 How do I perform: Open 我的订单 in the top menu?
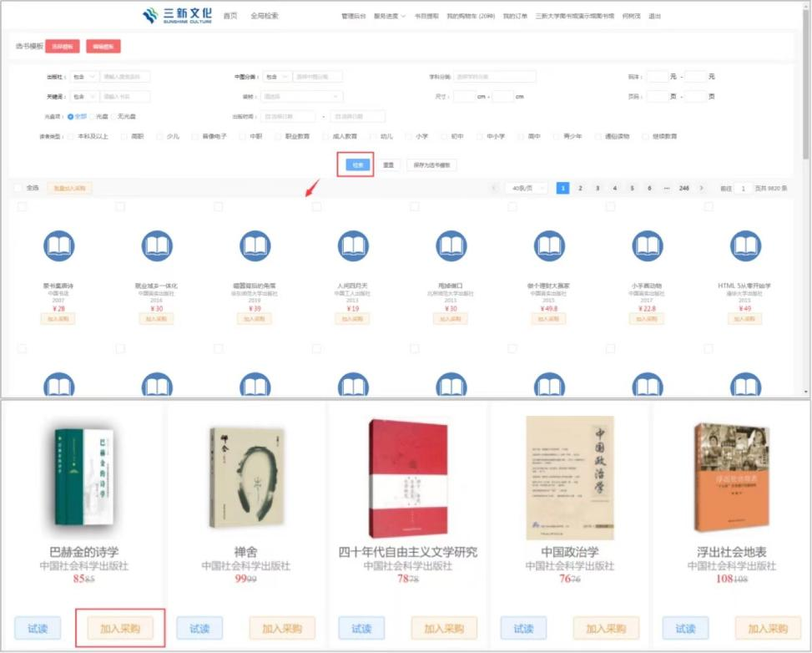pyautogui.click(x=515, y=16)
